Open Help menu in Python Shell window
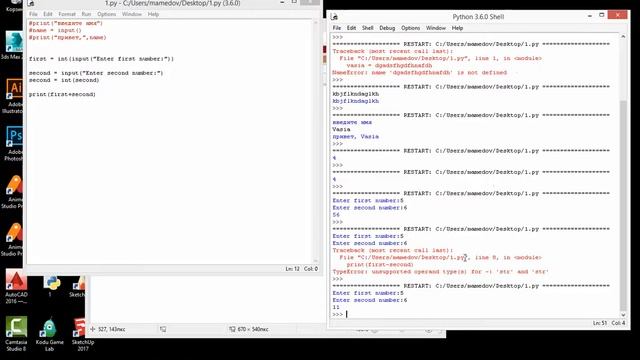The width and height of the screenshot is (640, 360). 457,28
